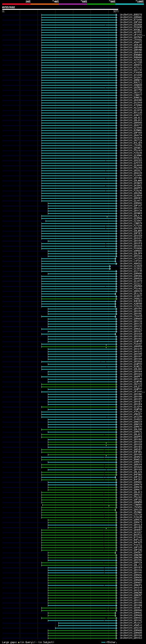Open hit UniRef100_B9DGT6
Image resolution: width=146 pixels, height=644 pixels.
pyautogui.click(x=131, y=15)
